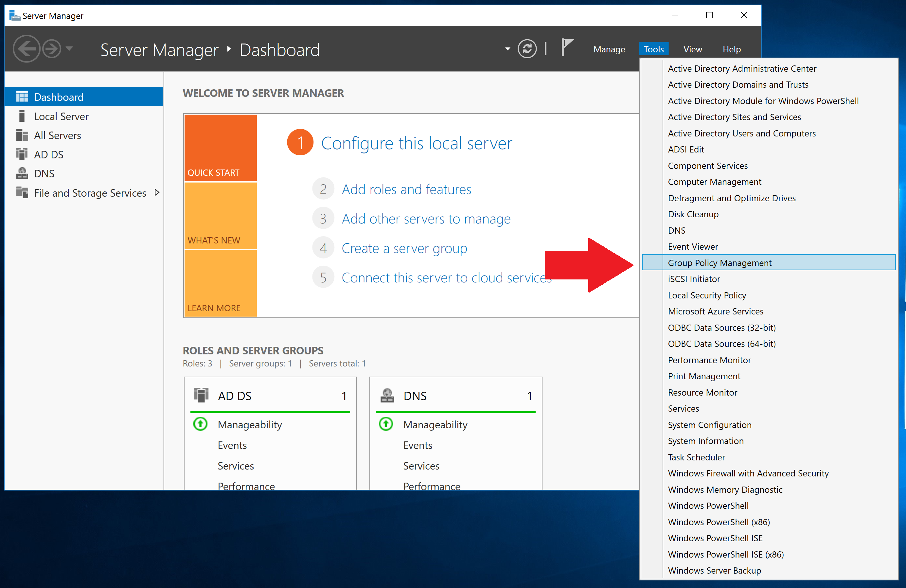
Task: Click the Local Server sidebar icon
Action: [22, 116]
